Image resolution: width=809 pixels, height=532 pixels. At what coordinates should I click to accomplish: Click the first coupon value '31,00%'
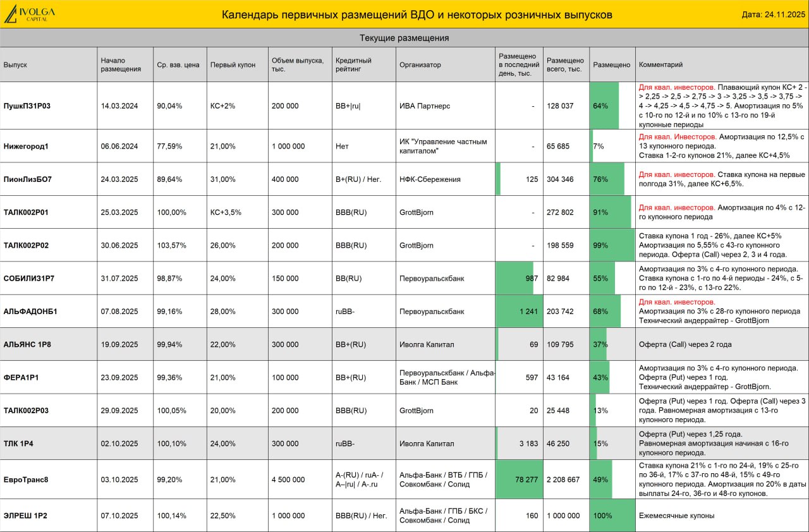click(223, 179)
